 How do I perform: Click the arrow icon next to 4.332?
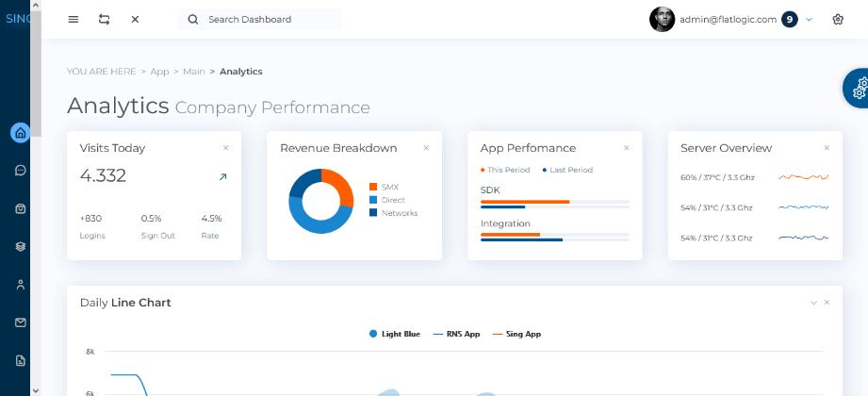coord(222,177)
